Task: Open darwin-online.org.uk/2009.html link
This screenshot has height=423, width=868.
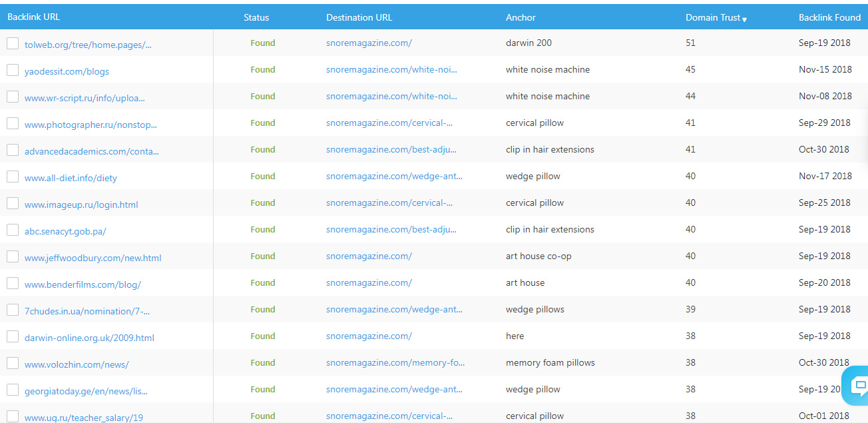Action: 89,338
